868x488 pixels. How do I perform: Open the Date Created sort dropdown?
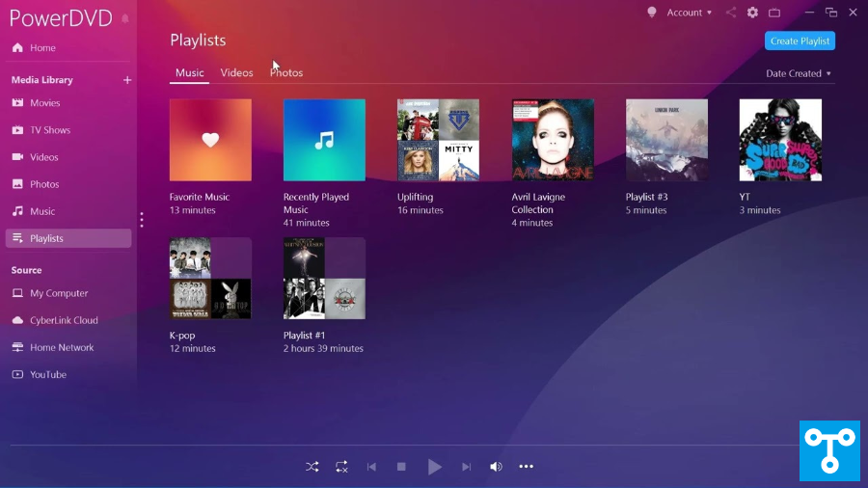pyautogui.click(x=799, y=73)
